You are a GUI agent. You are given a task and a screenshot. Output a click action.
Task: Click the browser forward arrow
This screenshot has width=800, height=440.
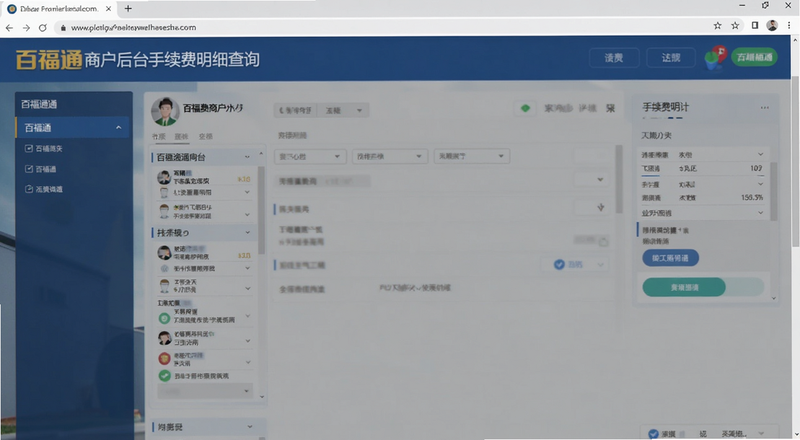[26, 28]
